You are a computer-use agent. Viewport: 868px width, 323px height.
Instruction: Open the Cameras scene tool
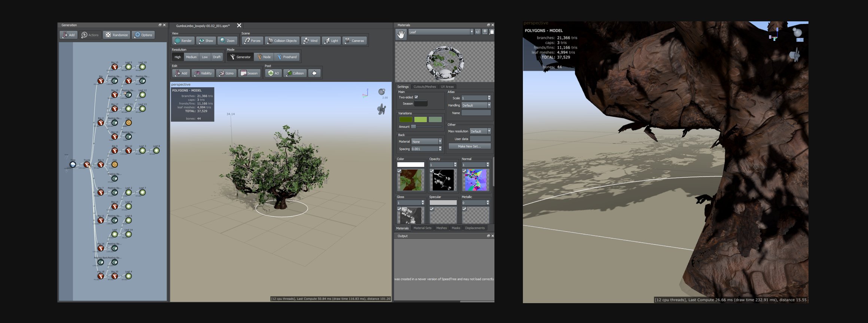pos(354,40)
